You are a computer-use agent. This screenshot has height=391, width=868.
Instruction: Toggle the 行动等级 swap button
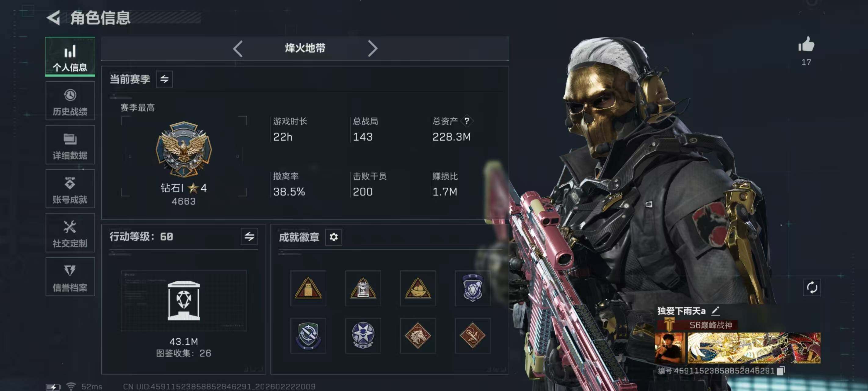(x=249, y=236)
